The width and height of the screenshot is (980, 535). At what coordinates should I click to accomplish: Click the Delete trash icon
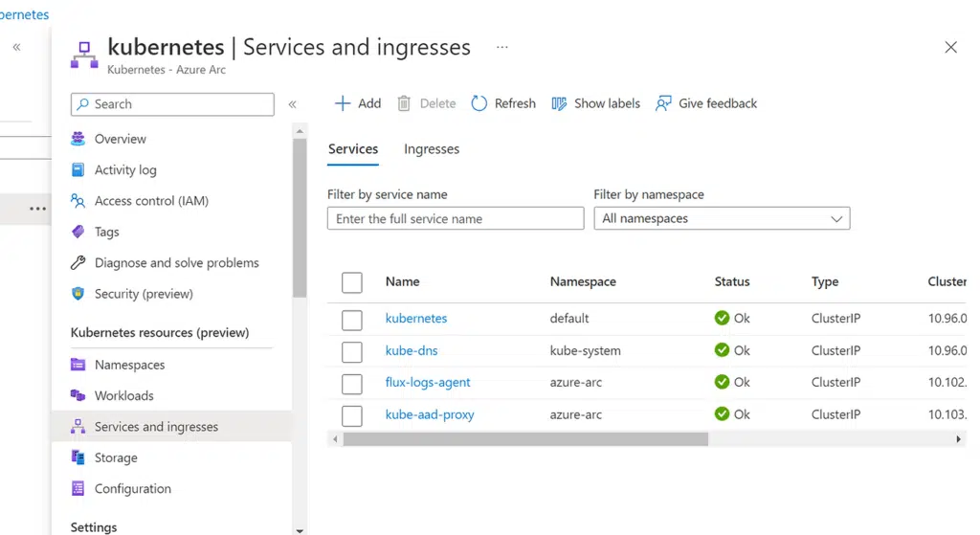click(404, 103)
